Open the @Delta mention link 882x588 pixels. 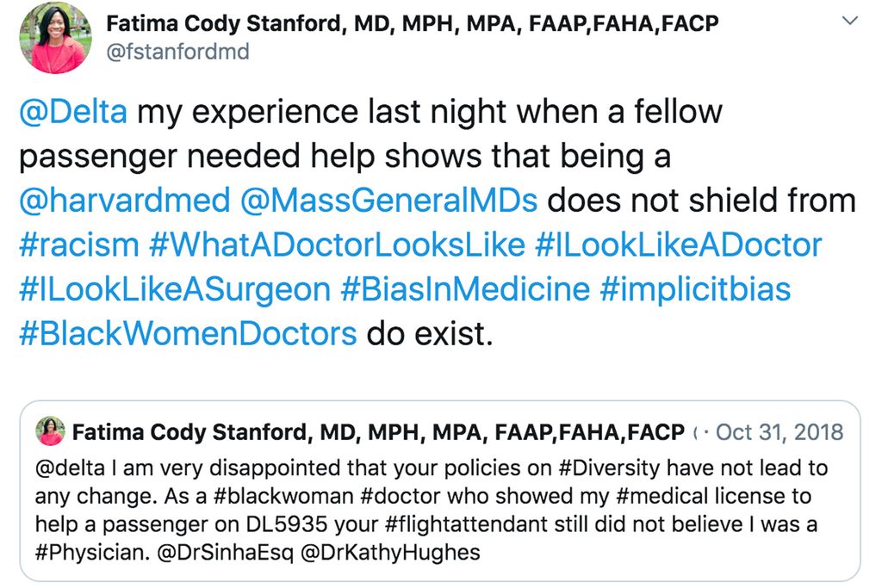[x=72, y=112]
